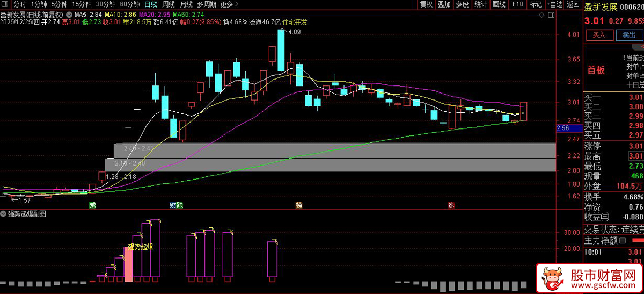Select the 60分钟 period tab

click(x=130, y=4)
